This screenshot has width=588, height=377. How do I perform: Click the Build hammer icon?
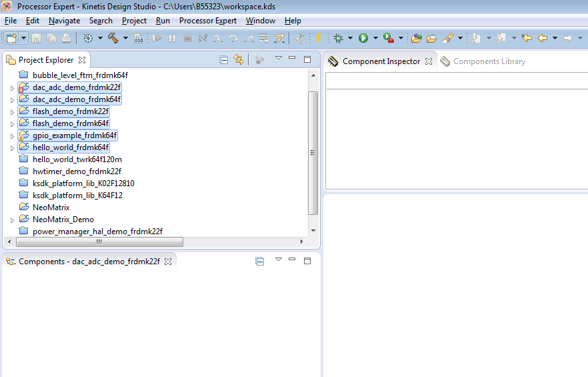[113, 38]
